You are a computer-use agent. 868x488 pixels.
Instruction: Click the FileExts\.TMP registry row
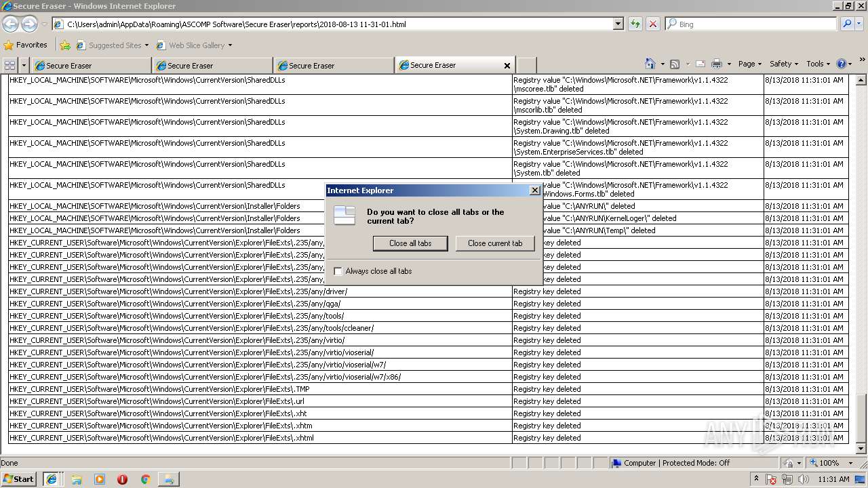[x=429, y=389]
